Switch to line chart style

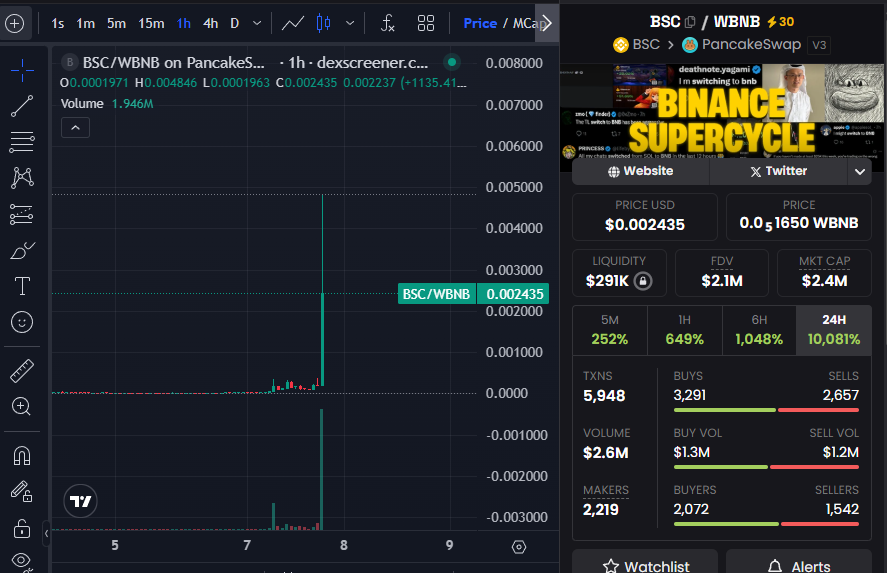293,23
